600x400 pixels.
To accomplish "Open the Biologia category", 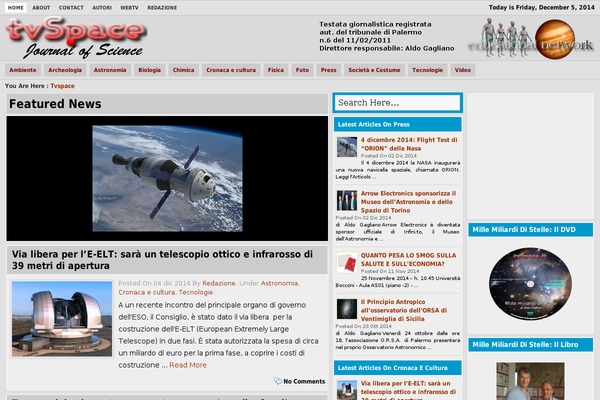I will point(150,70).
